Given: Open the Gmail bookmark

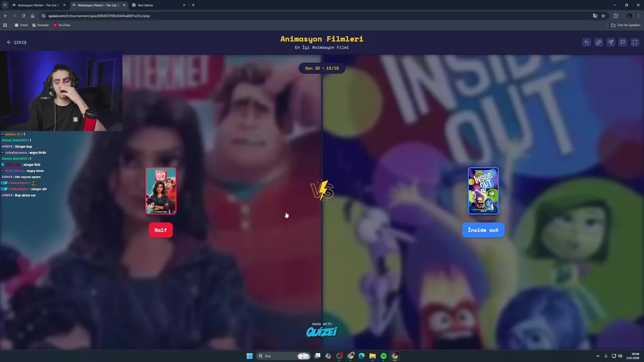Looking at the screenshot, I should [x=21, y=25].
